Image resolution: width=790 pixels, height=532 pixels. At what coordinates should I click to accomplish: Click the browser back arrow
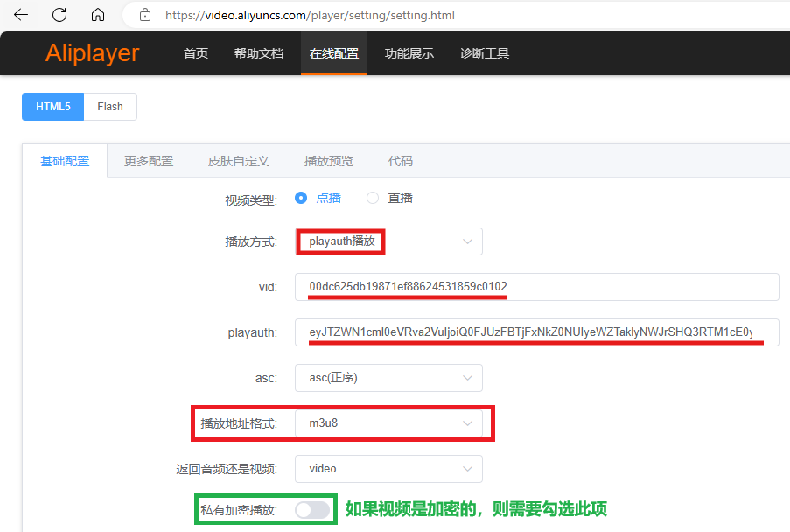tap(21, 15)
